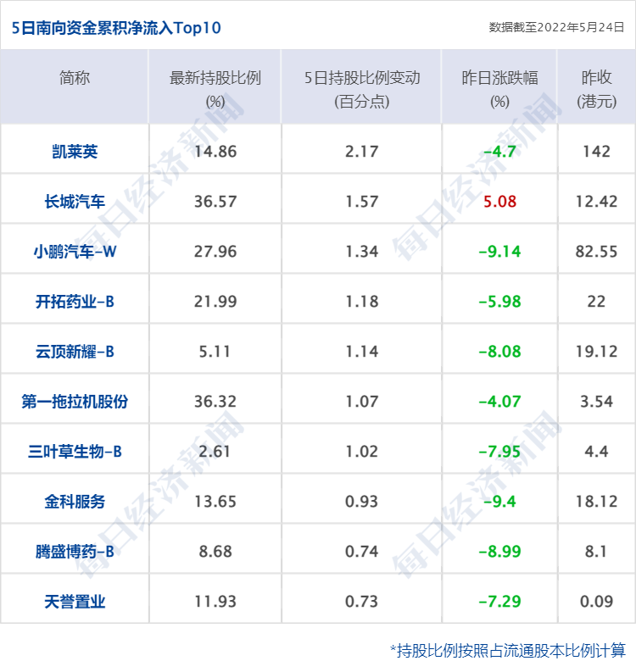
Task: Select closing price 8.1
Action: pyautogui.click(x=596, y=552)
